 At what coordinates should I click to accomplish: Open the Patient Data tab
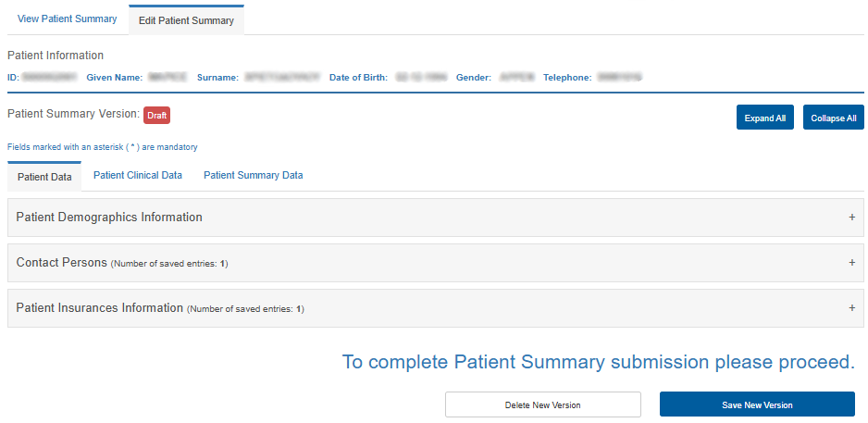(x=44, y=177)
